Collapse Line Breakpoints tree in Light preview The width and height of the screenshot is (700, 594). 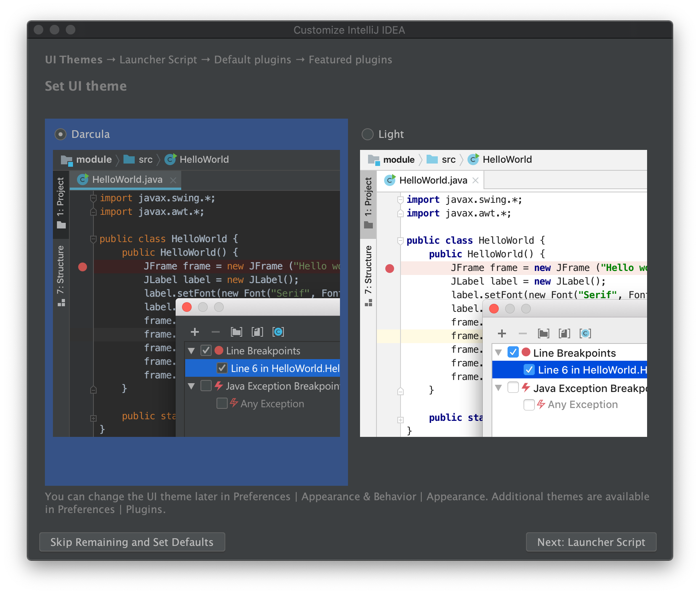(x=499, y=353)
